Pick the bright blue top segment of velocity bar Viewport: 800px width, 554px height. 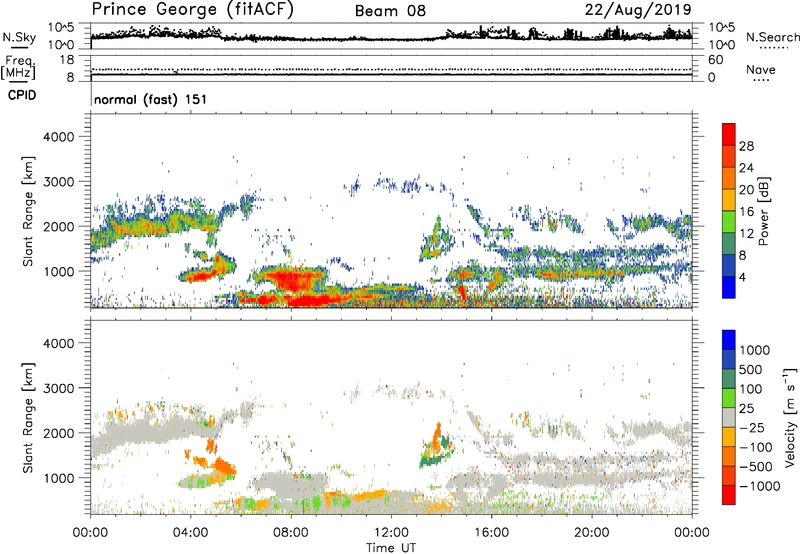coord(729,340)
